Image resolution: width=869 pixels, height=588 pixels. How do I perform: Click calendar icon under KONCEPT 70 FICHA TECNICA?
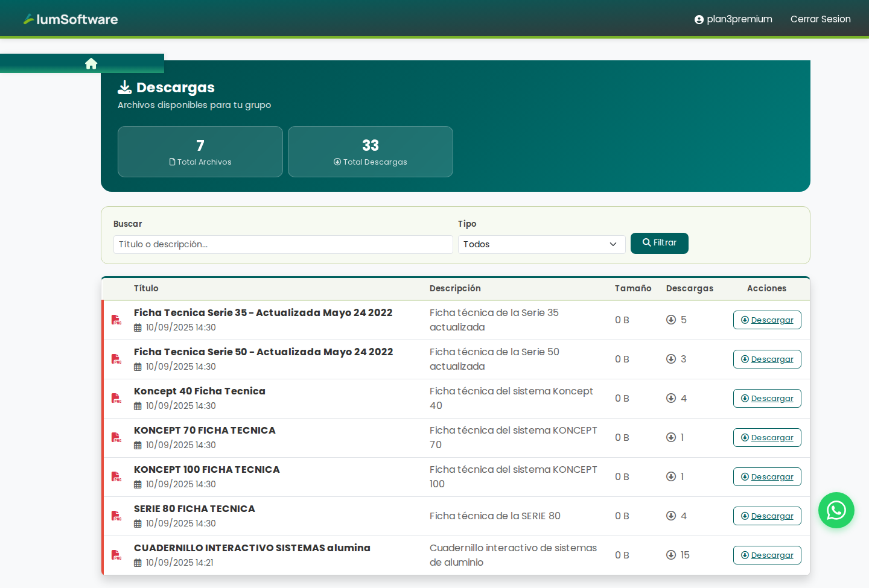tap(138, 445)
